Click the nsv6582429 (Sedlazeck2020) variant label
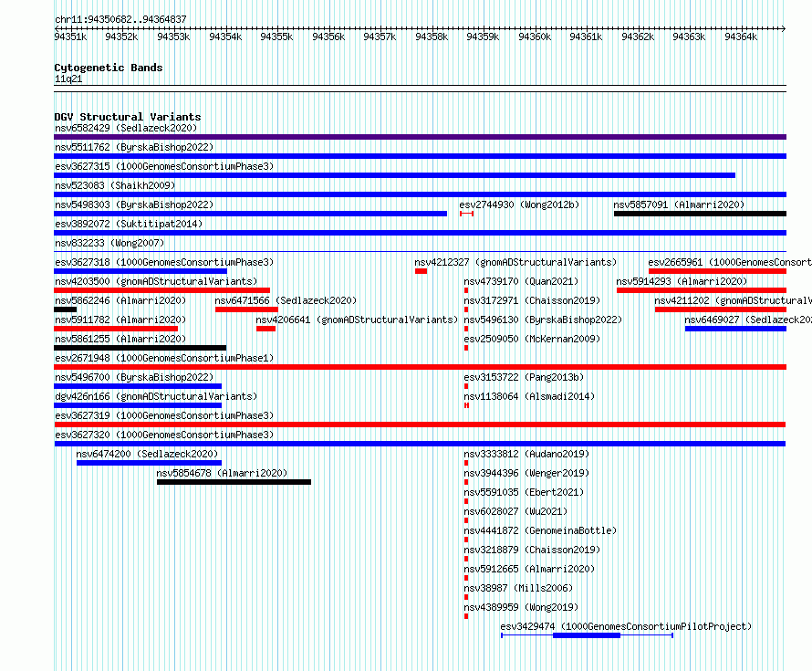Image resolution: width=812 pixels, height=671 pixels. pos(126,128)
